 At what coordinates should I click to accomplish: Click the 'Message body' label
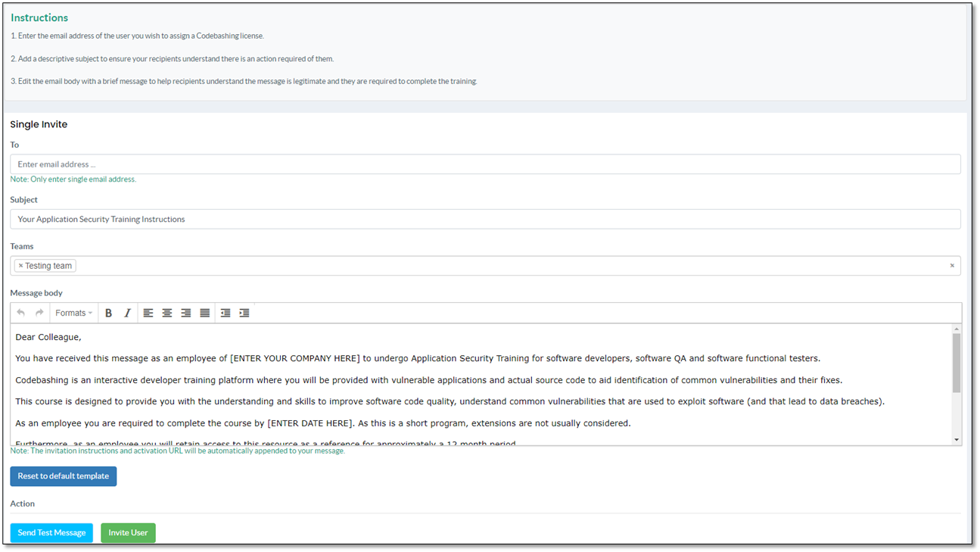(36, 293)
